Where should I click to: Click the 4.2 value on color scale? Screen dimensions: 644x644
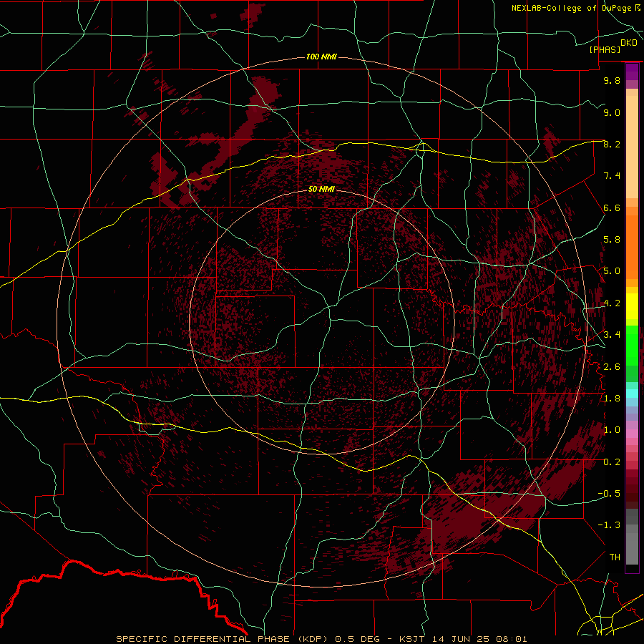click(612, 303)
